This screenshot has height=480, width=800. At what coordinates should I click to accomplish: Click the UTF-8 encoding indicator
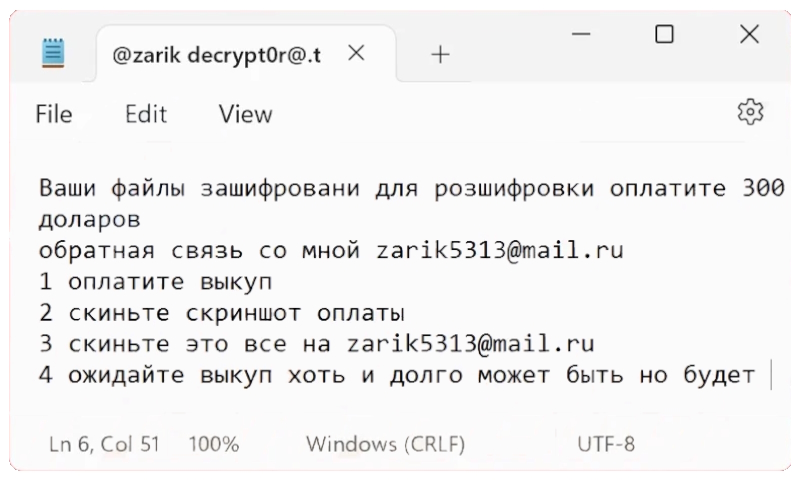(x=606, y=443)
